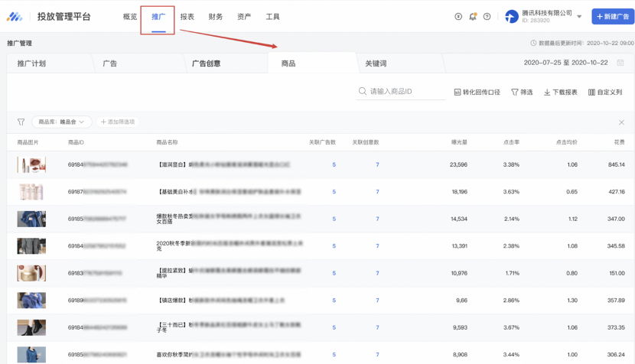Viewport: 635px width, 364px height.
Task: Open 自定义列 custom columns
Action: 605,92
